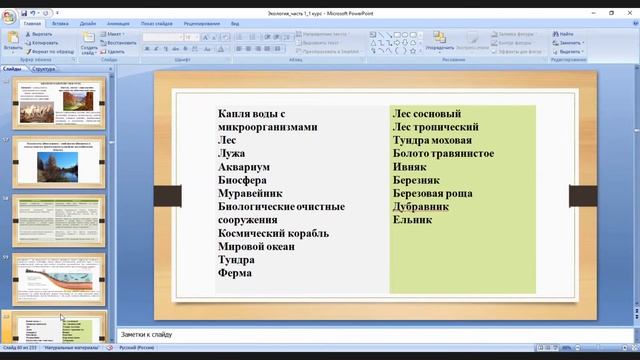Clear all formatting icon
This screenshot has width=640, height=360.
[x=225, y=38]
